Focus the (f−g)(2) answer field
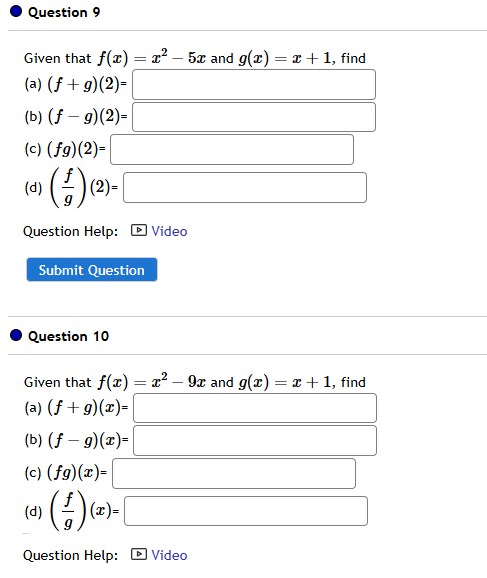487x578 pixels. pyautogui.click(x=254, y=117)
